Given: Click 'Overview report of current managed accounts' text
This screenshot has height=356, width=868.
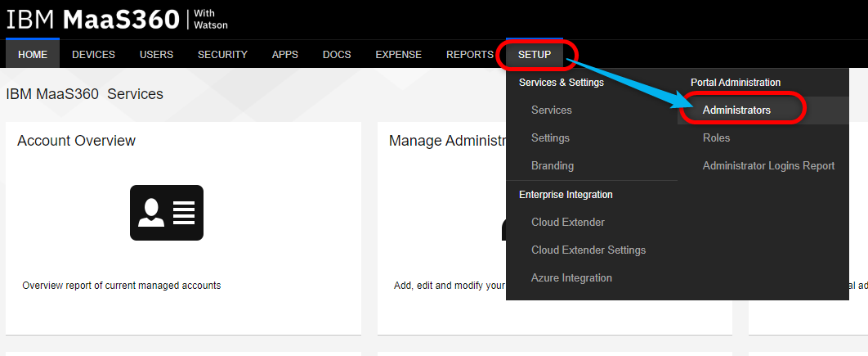Looking at the screenshot, I should (x=122, y=286).
